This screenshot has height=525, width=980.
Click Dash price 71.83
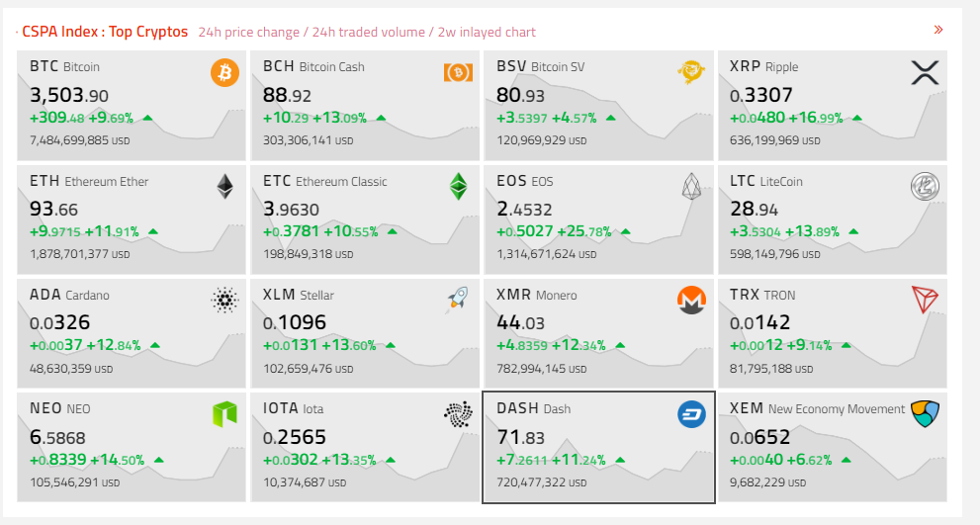(x=520, y=437)
